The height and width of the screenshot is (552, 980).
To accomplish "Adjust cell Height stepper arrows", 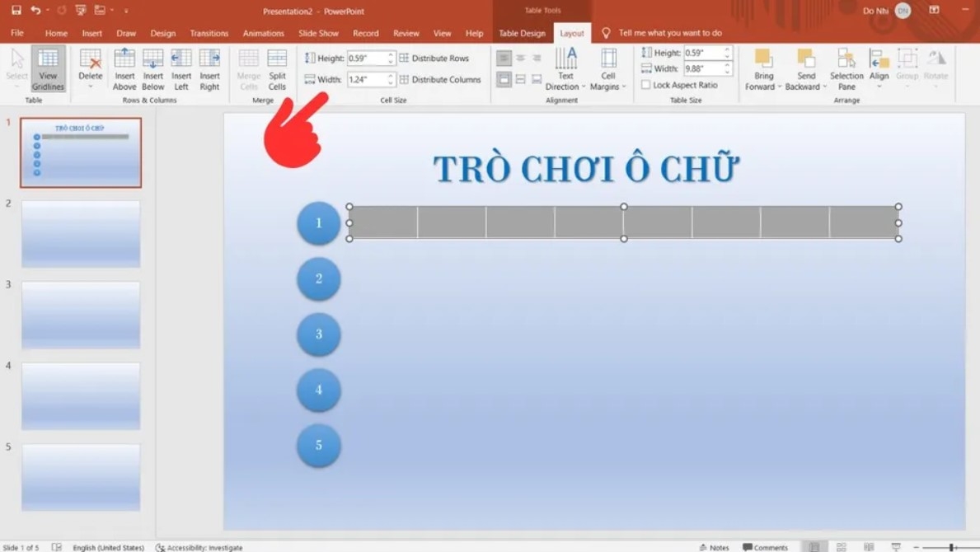I will click(391, 58).
